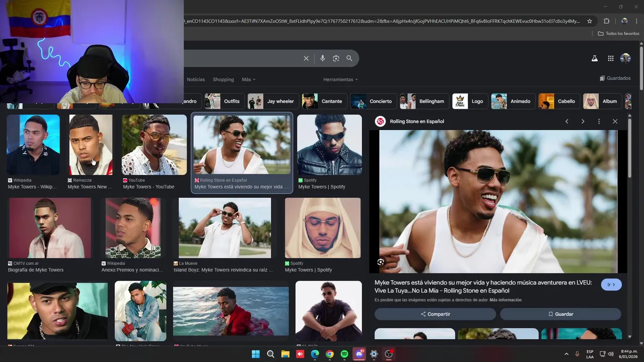Show previous image in preview panel
This screenshot has height=362, width=644.
click(567, 122)
